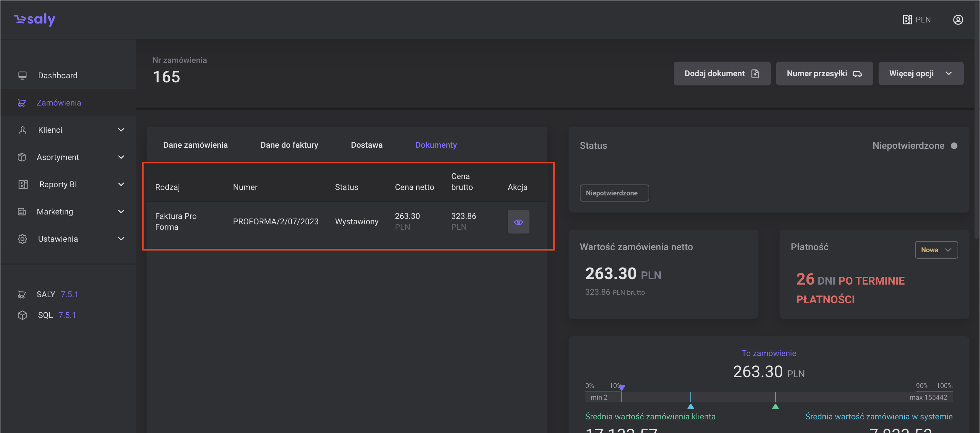Click the Zamówienia cart icon in sidebar

coord(22,103)
